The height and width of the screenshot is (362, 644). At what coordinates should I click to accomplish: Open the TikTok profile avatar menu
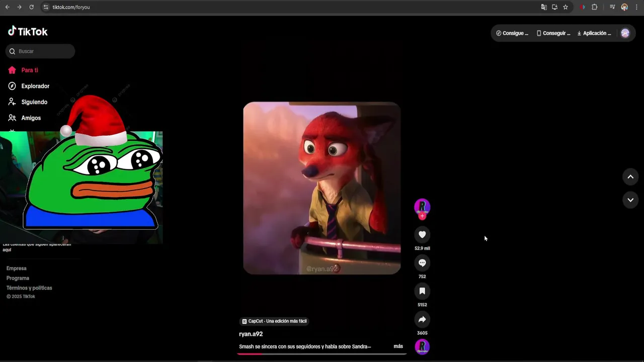point(625,33)
